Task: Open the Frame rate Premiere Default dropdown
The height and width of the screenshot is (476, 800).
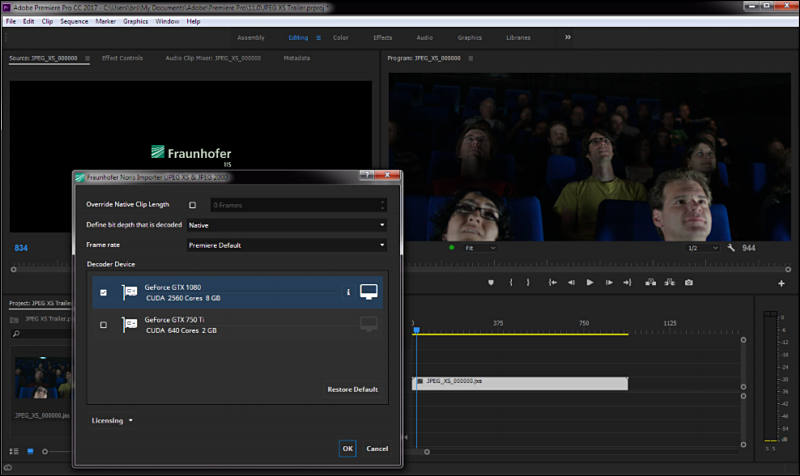Action: click(x=286, y=245)
